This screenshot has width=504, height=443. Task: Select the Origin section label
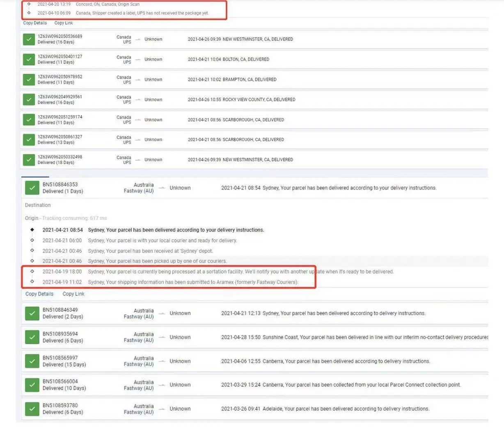(x=32, y=218)
